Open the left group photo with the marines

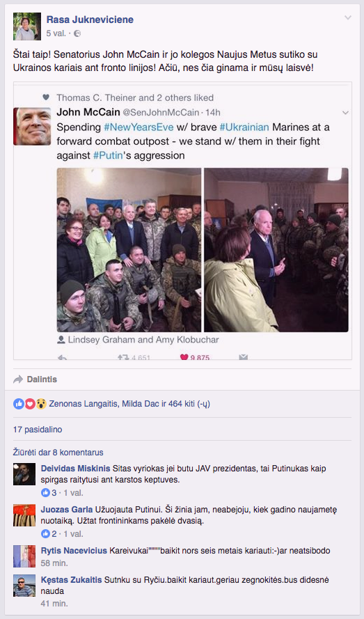(x=129, y=250)
